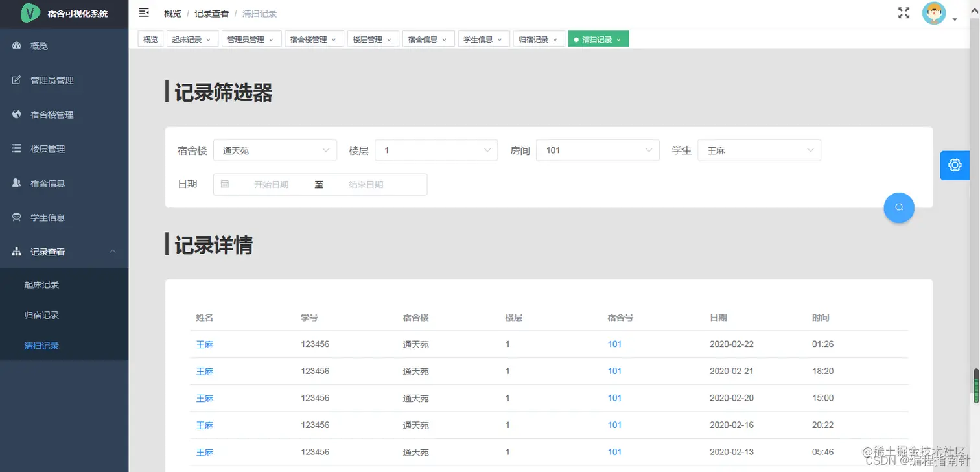980x472 pixels.
Task: Click 王麻 link in the 2020-02-22 row
Action: [x=205, y=344]
